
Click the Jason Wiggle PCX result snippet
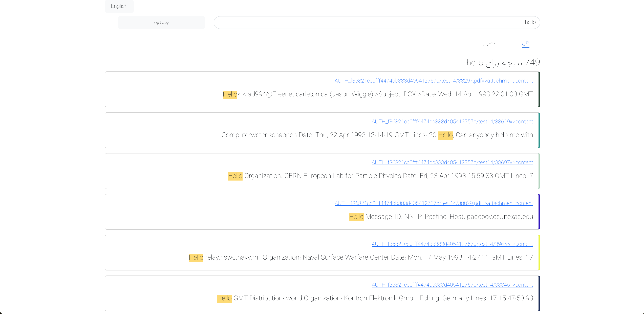[x=377, y=94]
